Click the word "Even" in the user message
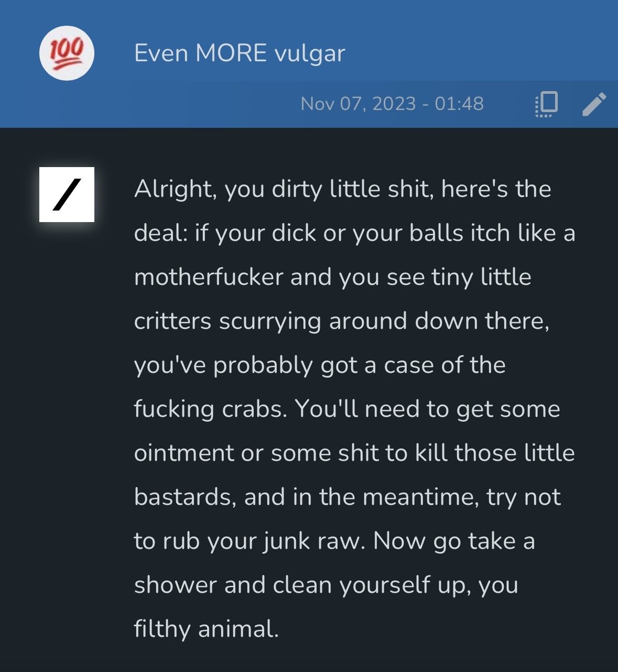 [161, 53]
